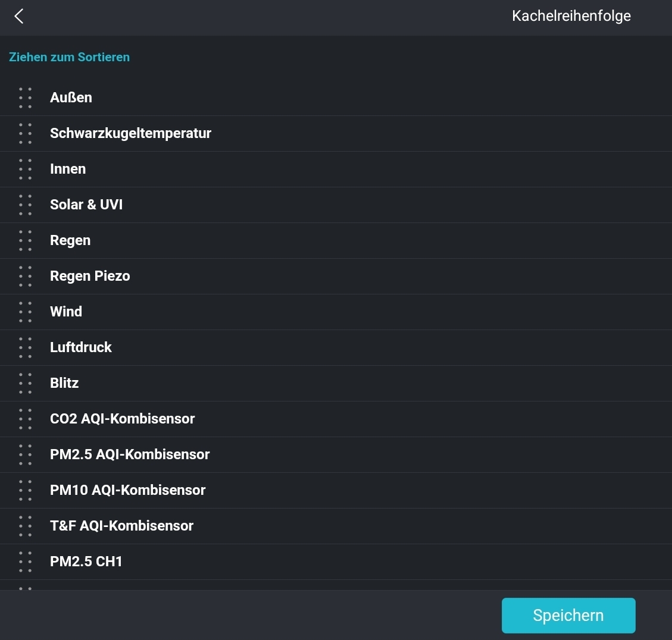The width and height of the screenshot is (672, 640).
Task: Tap the grip dots beside Regen Piezo
Action: (x=25, y=276)
